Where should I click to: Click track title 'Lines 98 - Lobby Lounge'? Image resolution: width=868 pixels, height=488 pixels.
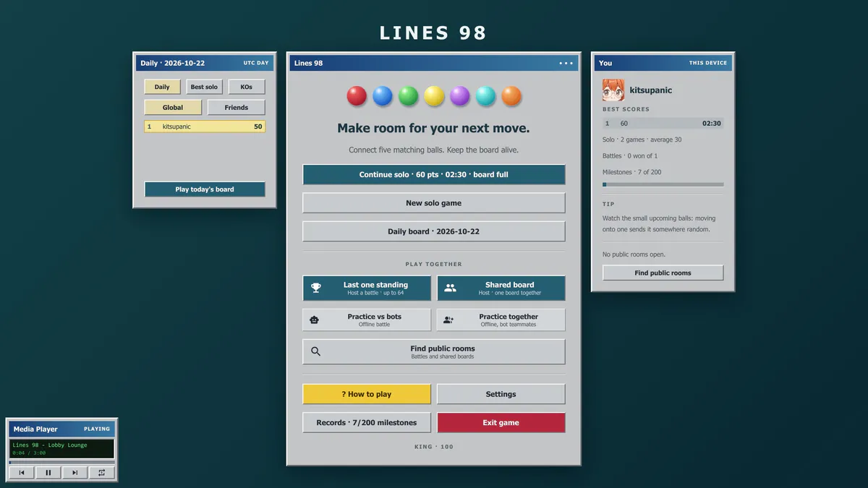point(50,445)
